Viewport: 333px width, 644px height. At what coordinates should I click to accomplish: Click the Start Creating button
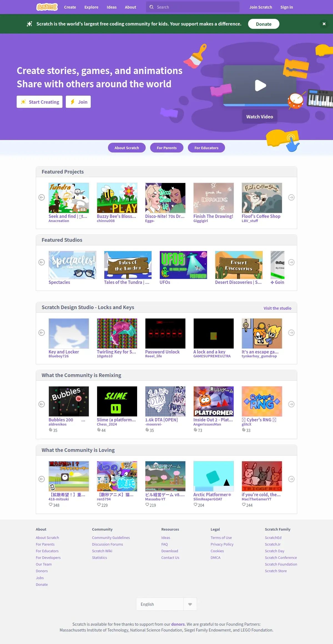[x=39, y=102]
